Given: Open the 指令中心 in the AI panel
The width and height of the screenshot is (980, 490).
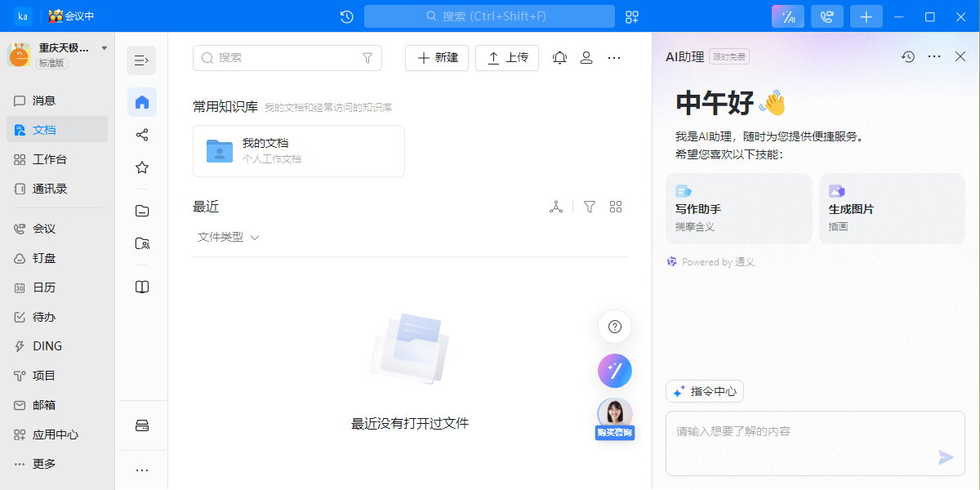Looking at the screenshot, I should (704, 391).
